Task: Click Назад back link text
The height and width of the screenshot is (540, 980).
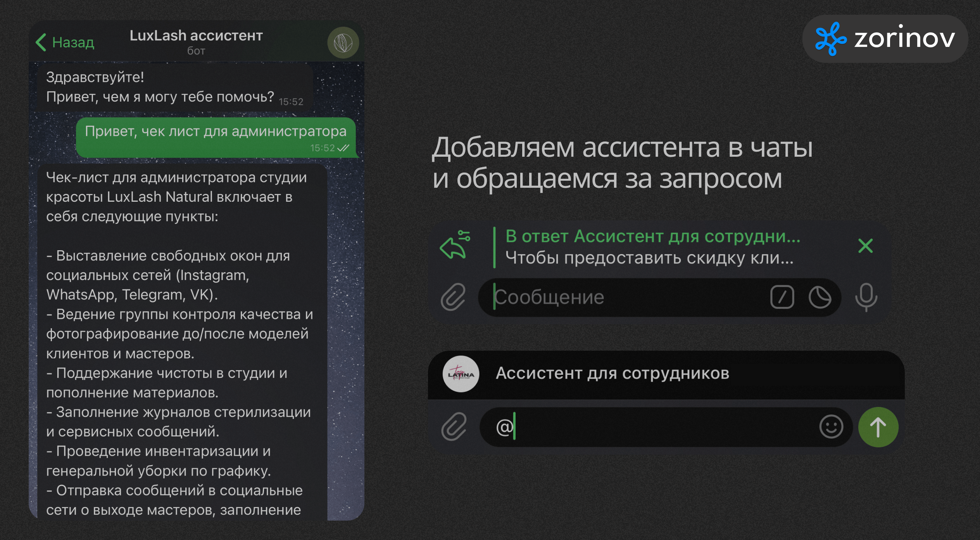Action: point(73,42)
